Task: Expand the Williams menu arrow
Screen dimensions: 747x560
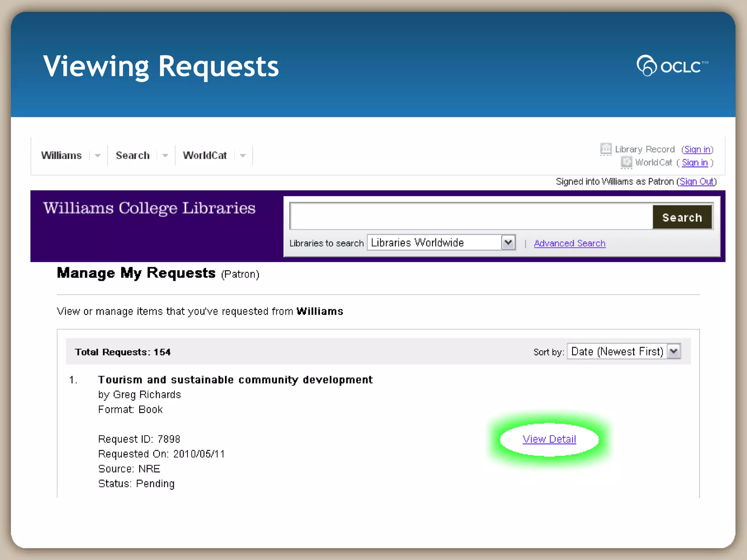Action: click(97, 156)
